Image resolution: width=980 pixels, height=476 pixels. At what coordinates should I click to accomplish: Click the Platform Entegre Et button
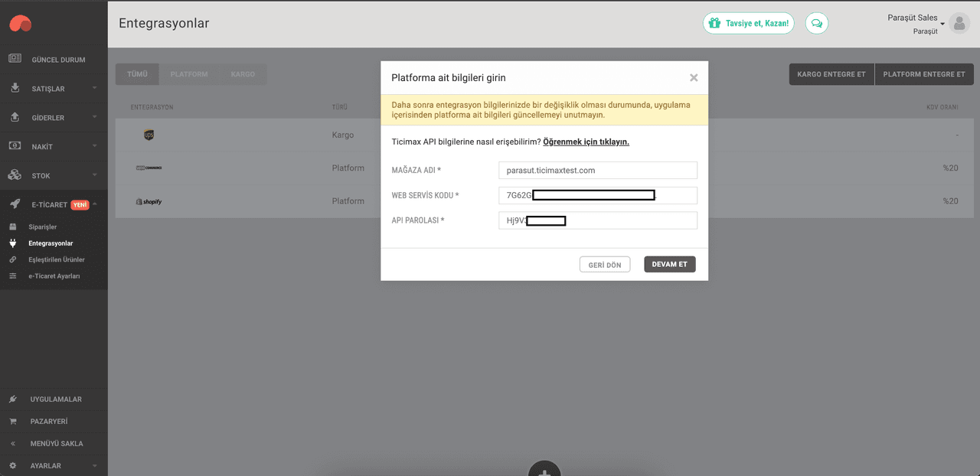(x=924, y=74)
